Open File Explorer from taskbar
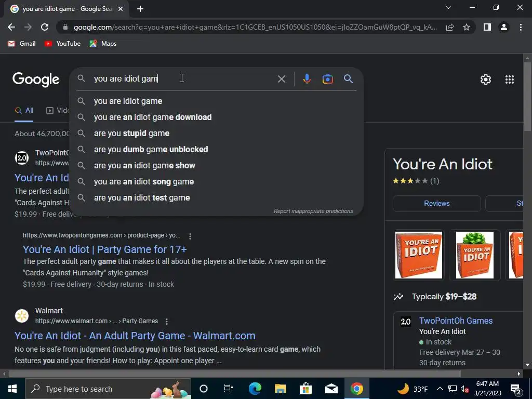The height and width of the screenshot is (399, 532). [x=280, y=389]
